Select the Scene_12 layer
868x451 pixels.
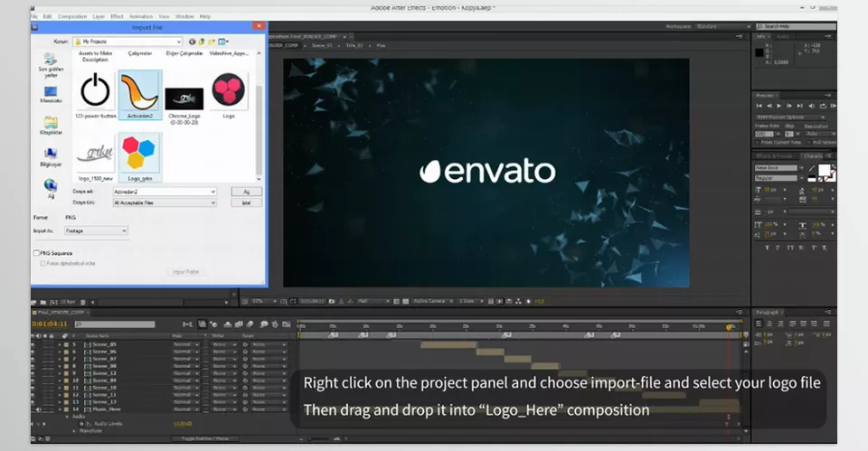coord(104,373)
